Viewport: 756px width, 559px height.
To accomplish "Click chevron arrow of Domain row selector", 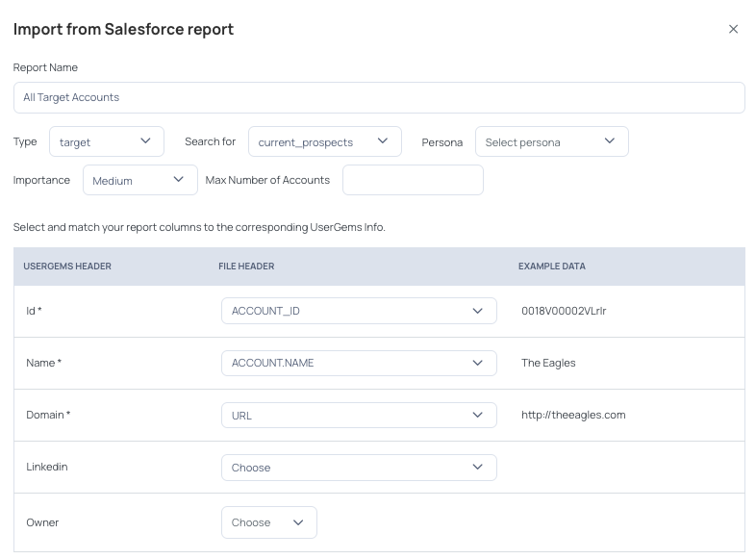I will 477,415.
